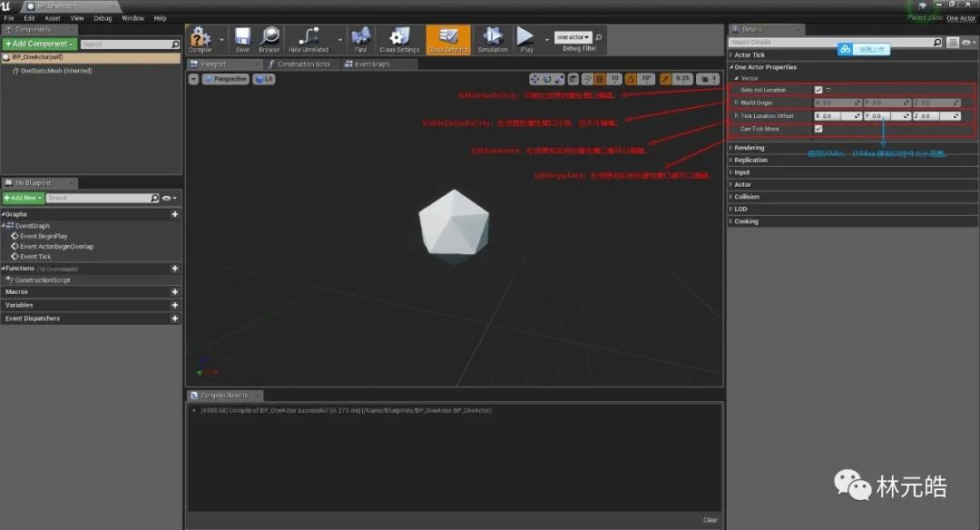The image size is (980, 530).
Task: Open My Blueprint view options eye icon
Action: tap(170, 198)
